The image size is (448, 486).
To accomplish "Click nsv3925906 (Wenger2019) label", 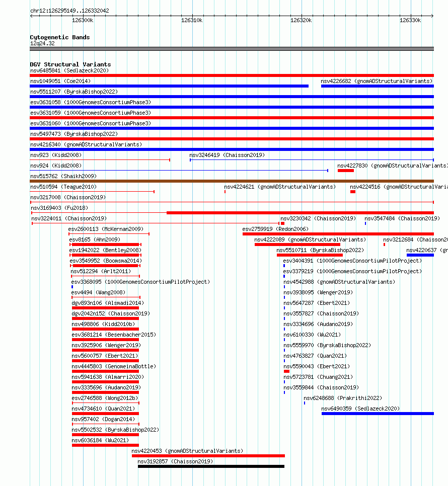I will pos(106,345).
